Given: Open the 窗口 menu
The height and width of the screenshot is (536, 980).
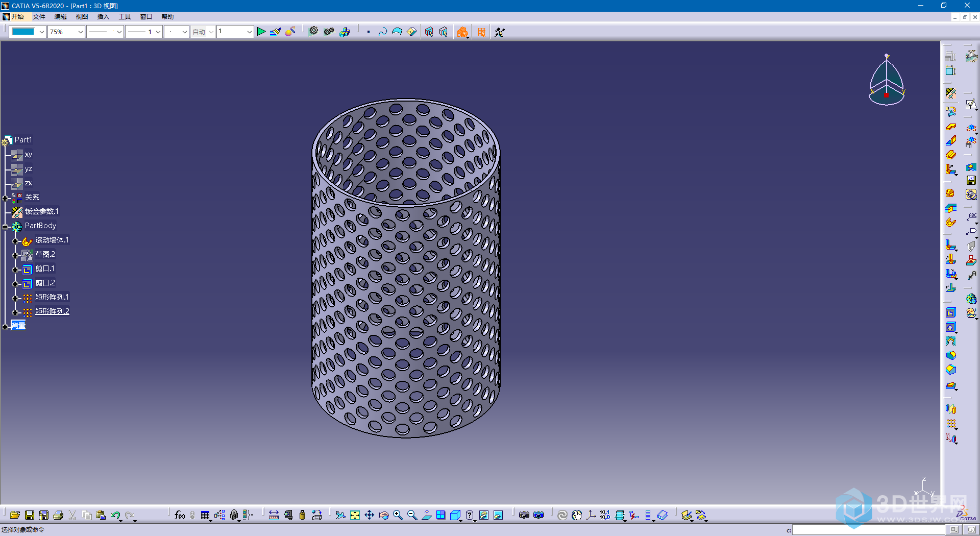Looking at the screenshot, I should click(146, 16).
